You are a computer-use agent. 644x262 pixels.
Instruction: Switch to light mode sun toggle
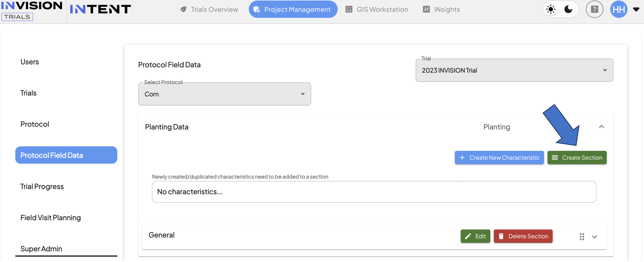(550, 9)
